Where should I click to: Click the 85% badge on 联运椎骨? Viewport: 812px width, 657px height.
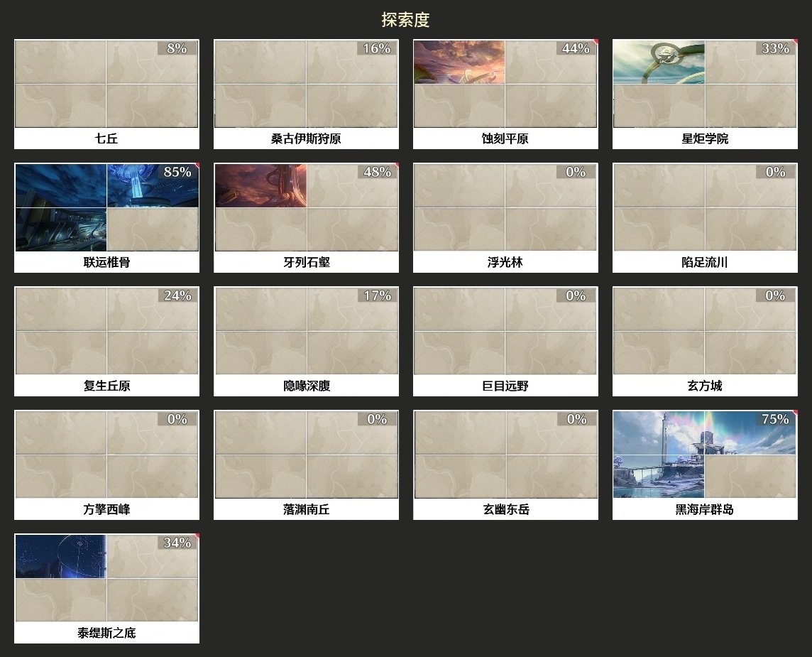(x=177, y=171)
